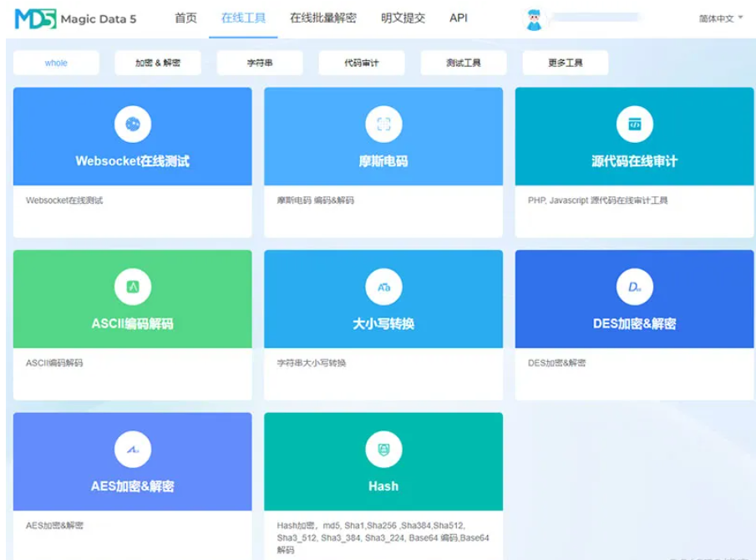Screen dimensions: 756x560
Task: Click the ASCII encode/decode round icon
Action: tap(133, 287)
